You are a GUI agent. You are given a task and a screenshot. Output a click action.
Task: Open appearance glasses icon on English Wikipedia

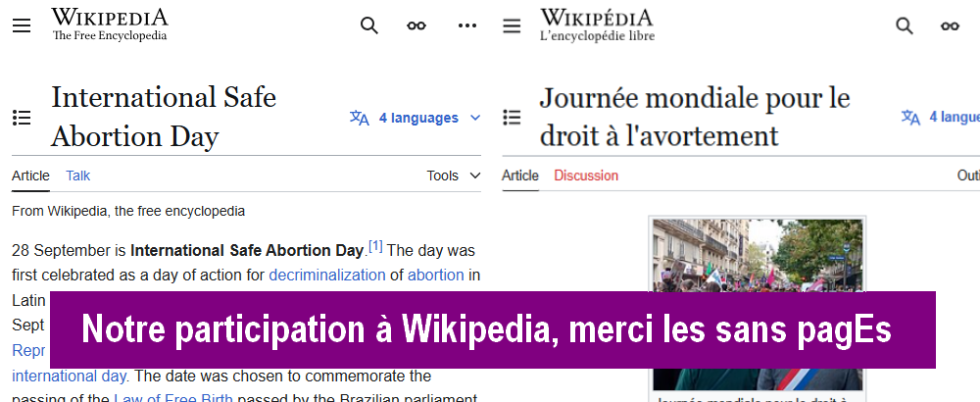416,25
